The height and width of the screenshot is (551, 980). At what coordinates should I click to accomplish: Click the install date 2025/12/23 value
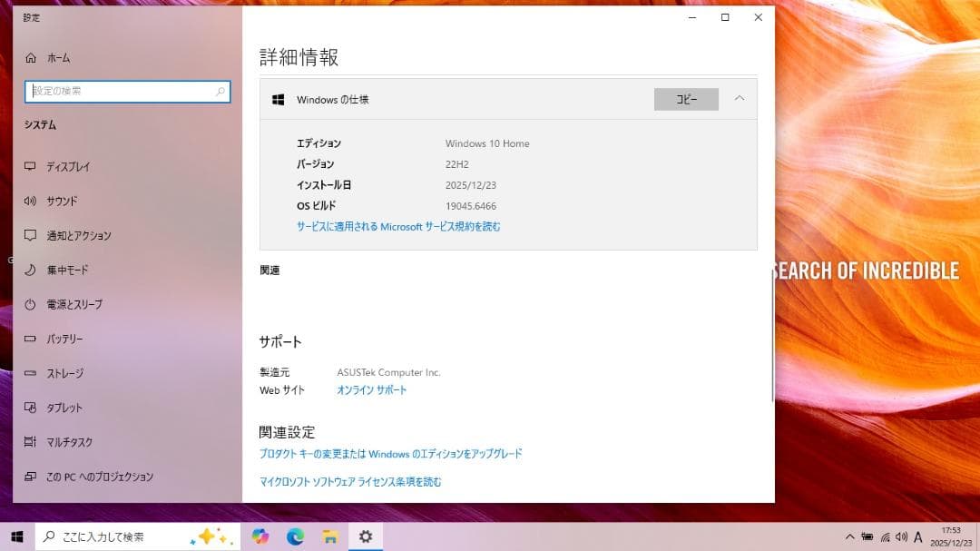point(471,185)
